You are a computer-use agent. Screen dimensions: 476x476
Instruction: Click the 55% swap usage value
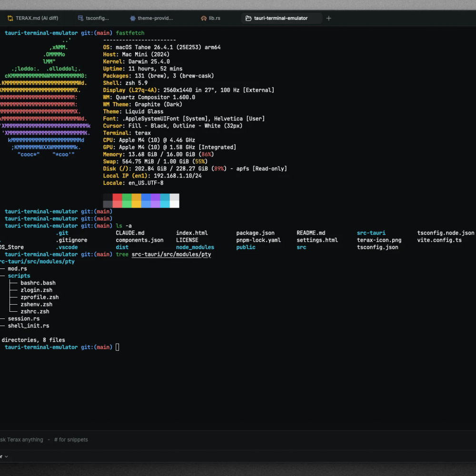click(200, 161)
